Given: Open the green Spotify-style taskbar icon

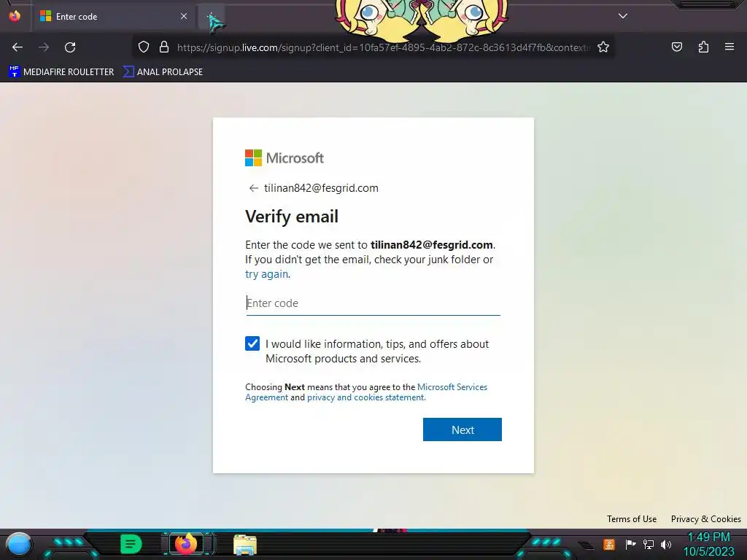Looking at the screenshot, I should coord(131,544).
